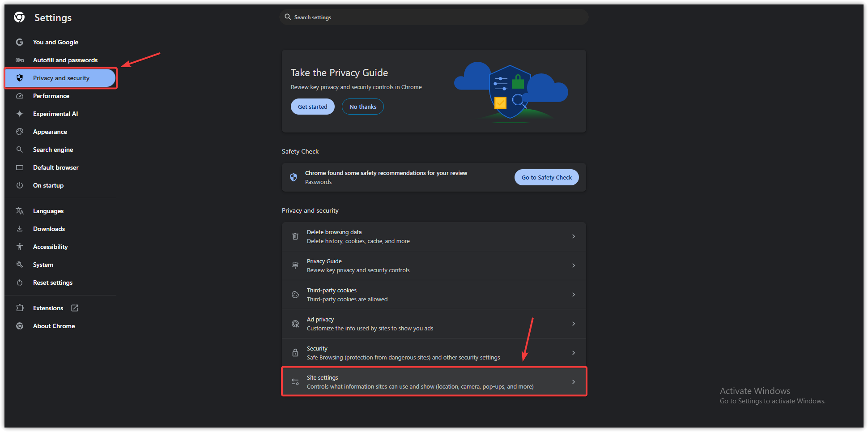Click the power icon for On startup
Viewport: 868px width, 432px height.
[20, 185]
